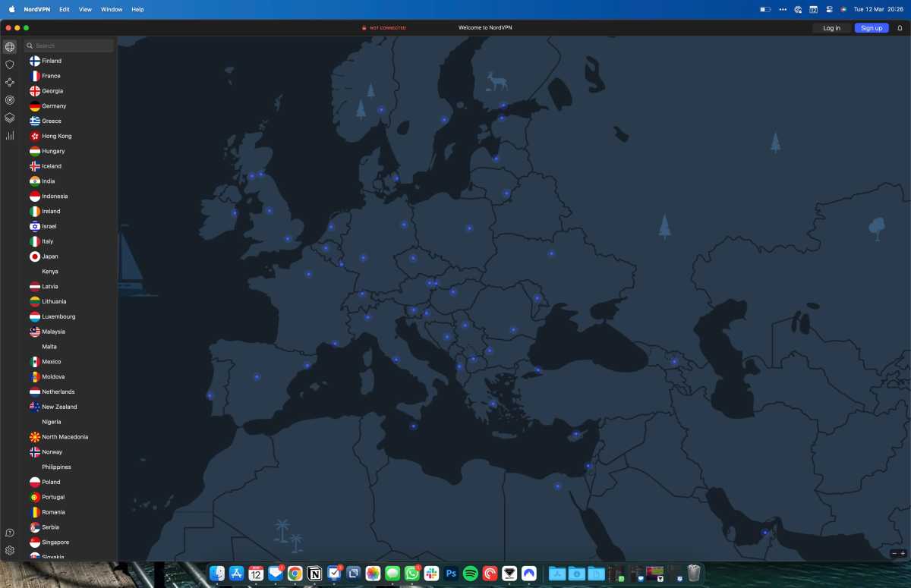Open the View menu
The image size is (911, 588).
[85, 9]
